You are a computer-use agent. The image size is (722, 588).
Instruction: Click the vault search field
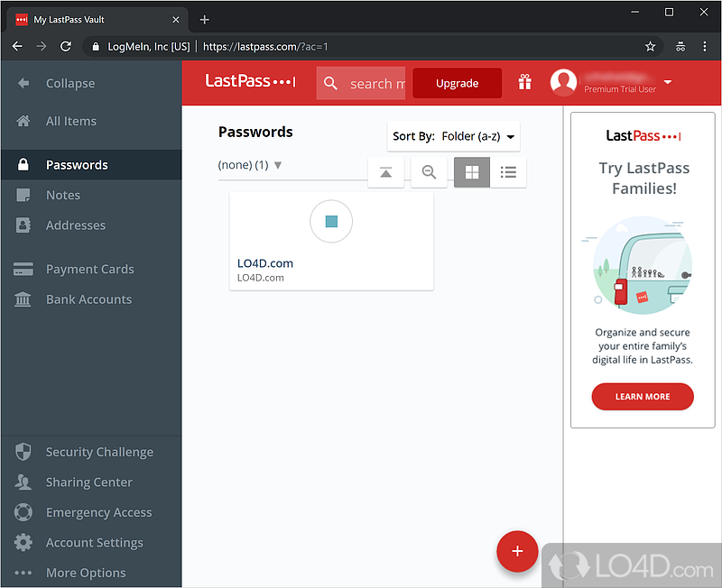pyautogui.click(x=370, y=83)
